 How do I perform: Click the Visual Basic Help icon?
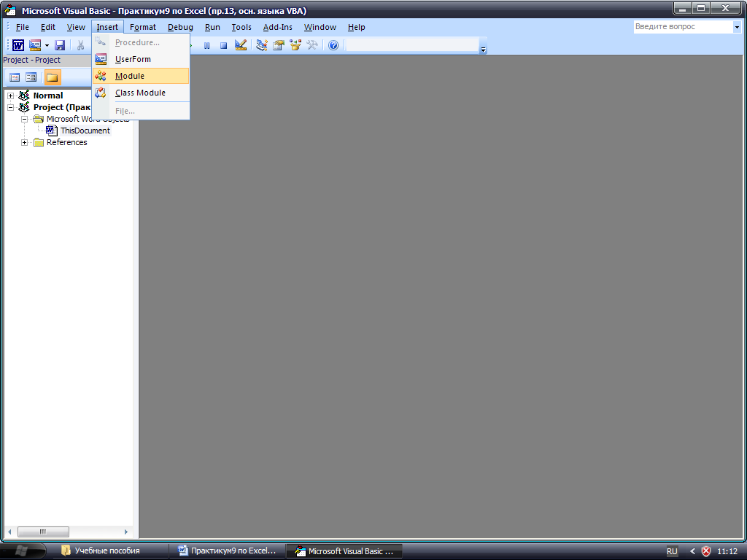click(333, 45)
